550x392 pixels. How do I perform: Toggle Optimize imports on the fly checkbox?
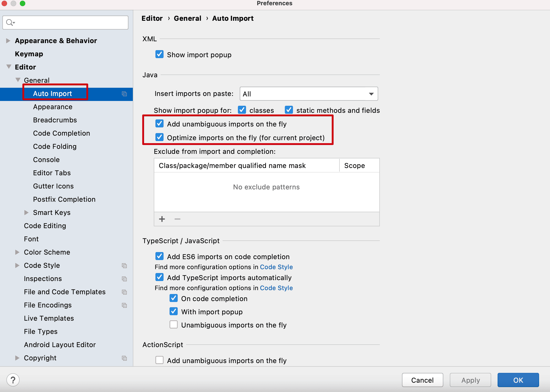point(159,137)
